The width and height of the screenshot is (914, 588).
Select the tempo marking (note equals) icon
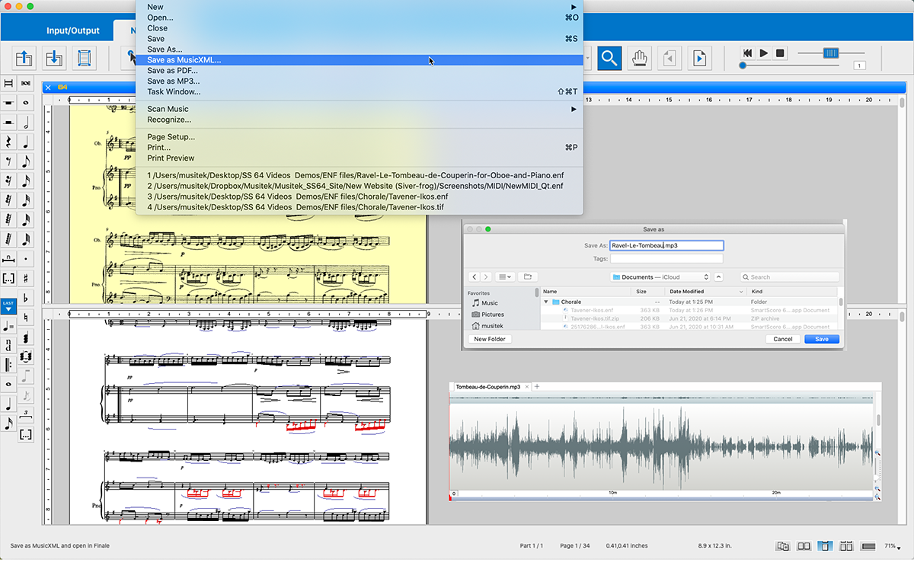[8, 326]
